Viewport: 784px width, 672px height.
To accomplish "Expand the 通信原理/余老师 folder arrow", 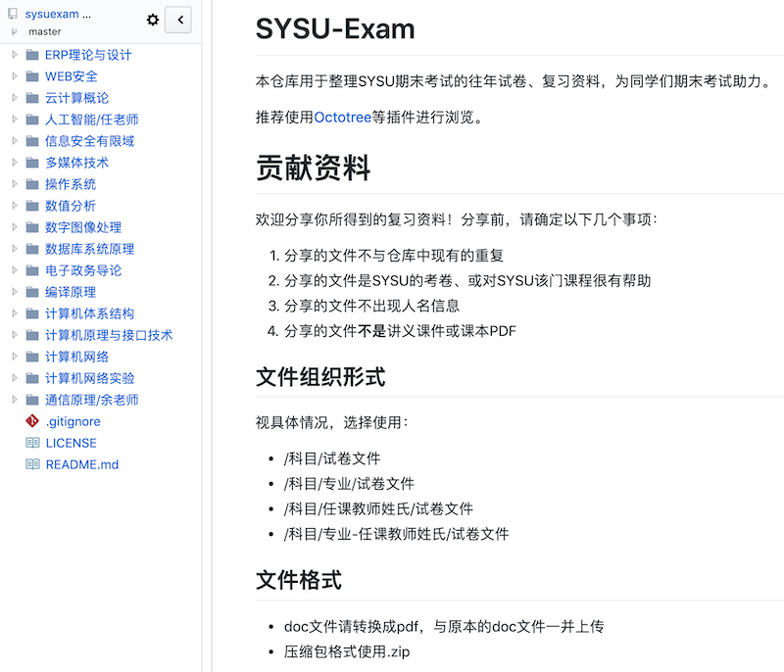I will click(x=15, y=400).
